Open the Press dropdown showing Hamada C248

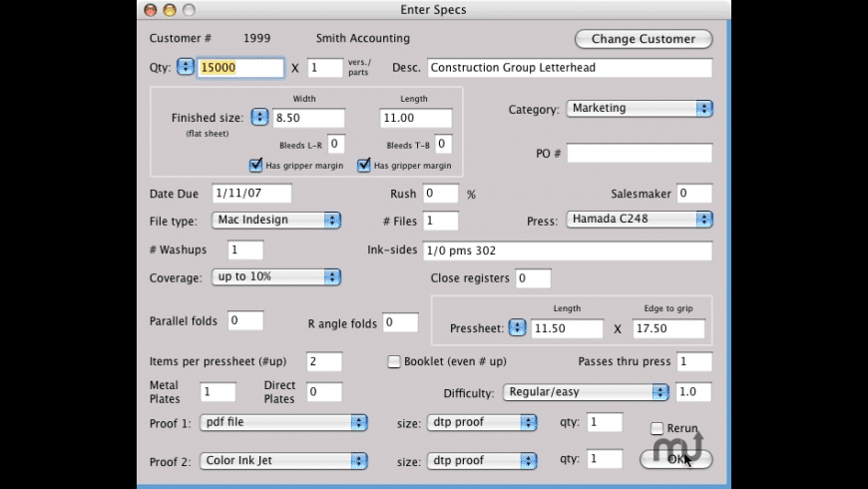[640, 220]
